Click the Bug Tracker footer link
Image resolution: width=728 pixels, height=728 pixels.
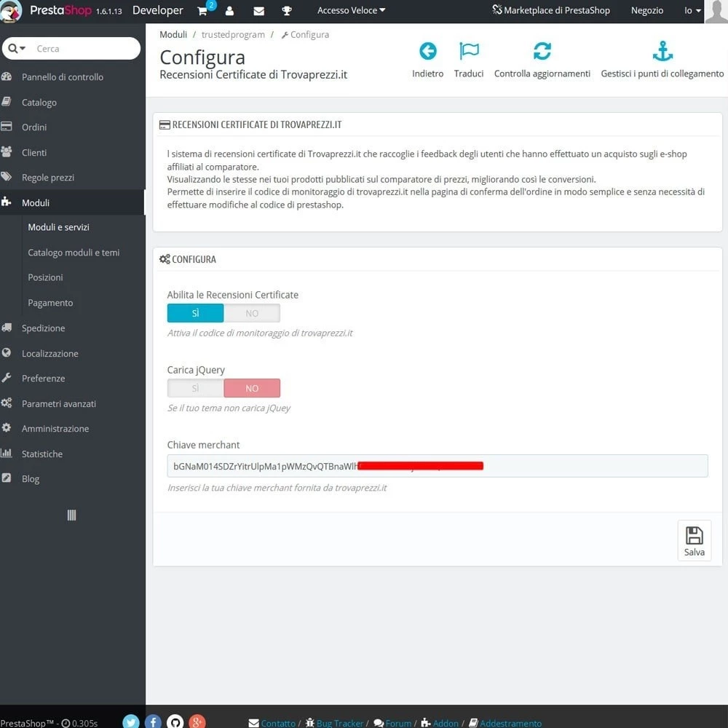coord(334,723)
